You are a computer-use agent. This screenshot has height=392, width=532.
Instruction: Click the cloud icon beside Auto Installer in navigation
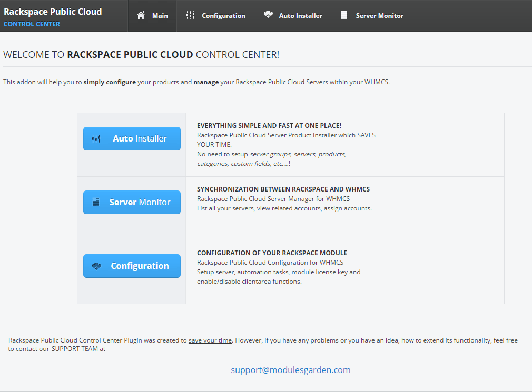(268, 15)
